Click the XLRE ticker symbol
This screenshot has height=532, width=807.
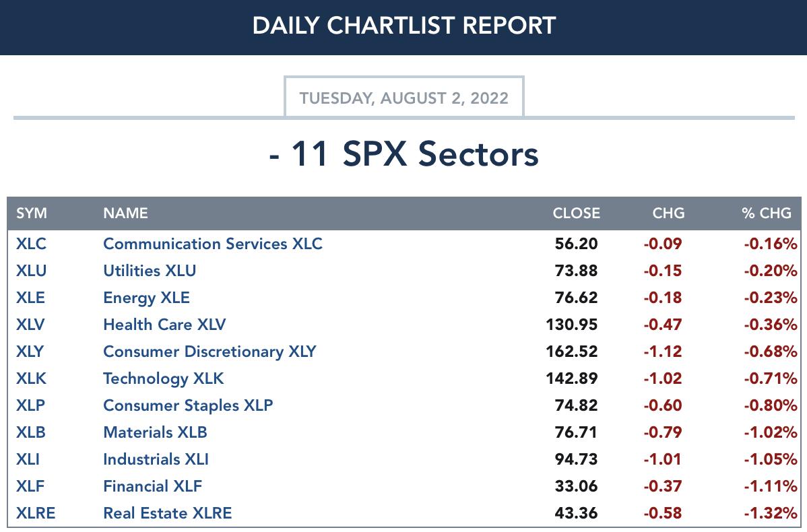tap(36, 513)
